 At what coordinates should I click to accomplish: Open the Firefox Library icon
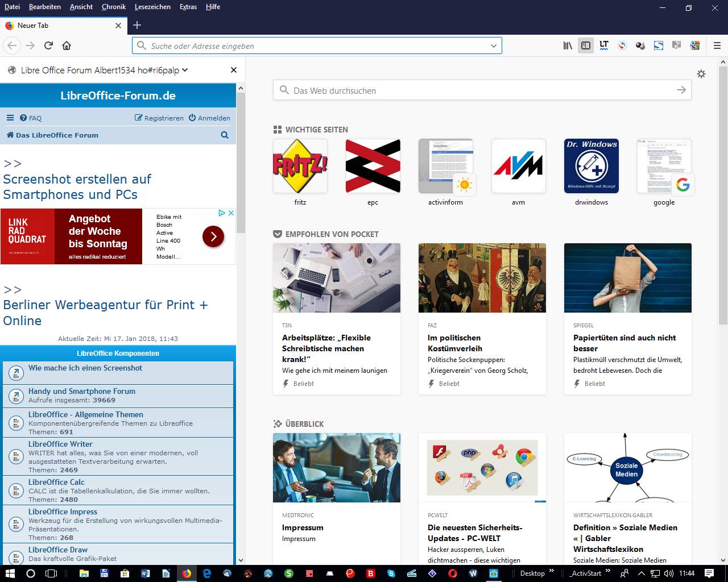click(568, 45)
